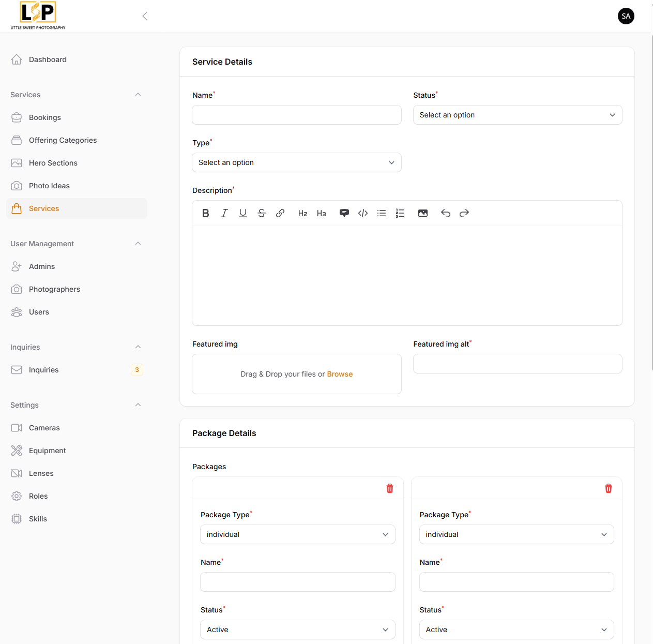Image resolution: width=653 pixels, height=644 pixels.
Task: Open Inquiries page with 3 badge
Action: (x=44, y=370)
